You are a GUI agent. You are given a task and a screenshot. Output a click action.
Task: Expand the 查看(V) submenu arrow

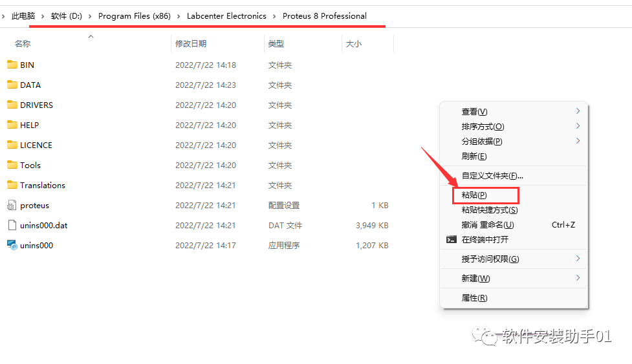tap(578, 111)
